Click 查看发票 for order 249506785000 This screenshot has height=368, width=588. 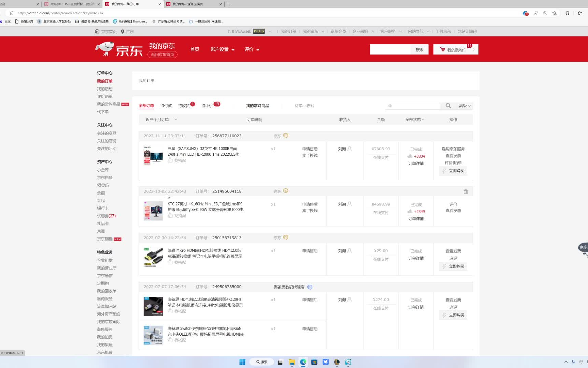pyautogui.click(x=453, y=300)
